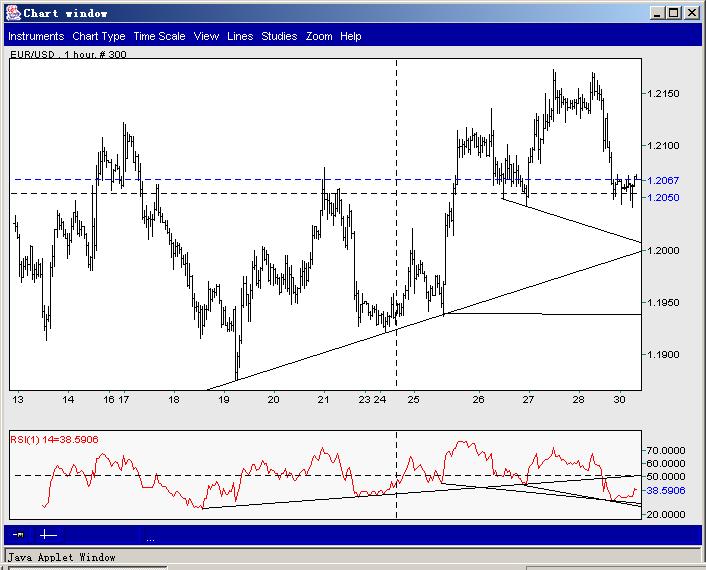Close the Chart window
This screenshot has width=706, height=570.
tap(692, 13)
